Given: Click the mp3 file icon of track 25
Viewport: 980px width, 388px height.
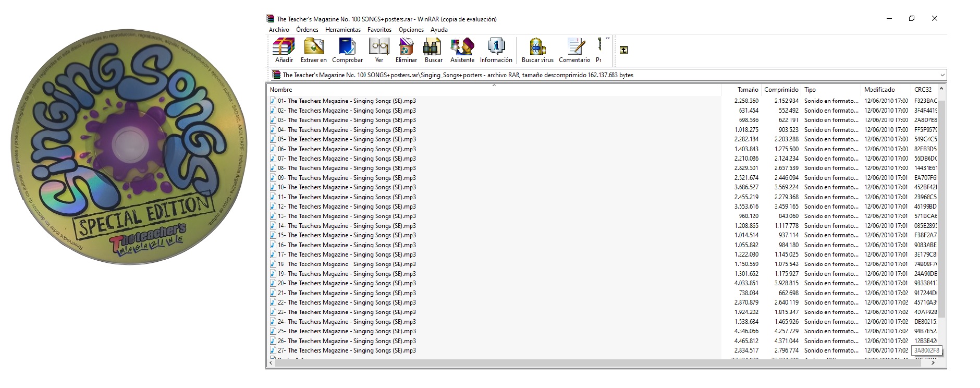Looking at the screenshot, I should [x=273, y=331].
